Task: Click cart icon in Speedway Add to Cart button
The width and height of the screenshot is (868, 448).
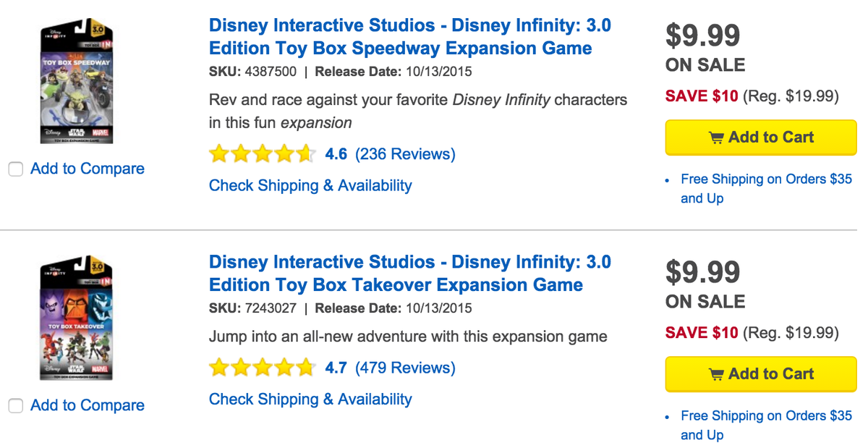Action: click(716, 138)
